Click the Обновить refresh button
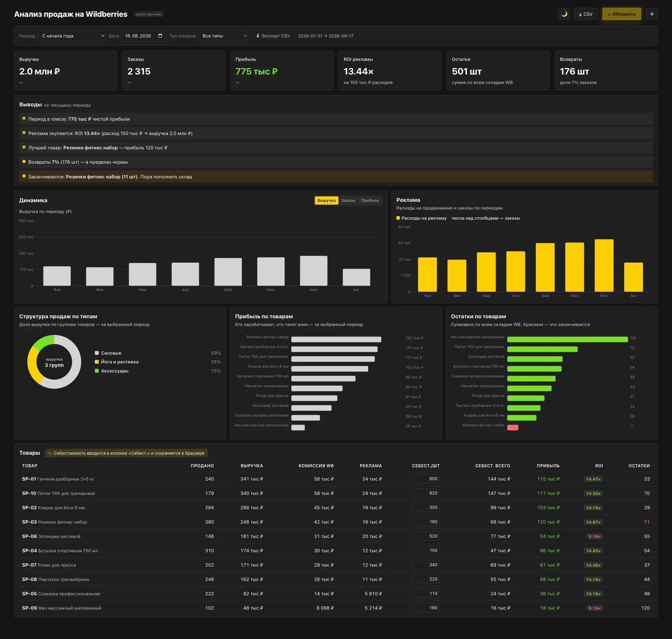Viewport: 672px width, 639px height. (622, 14)
